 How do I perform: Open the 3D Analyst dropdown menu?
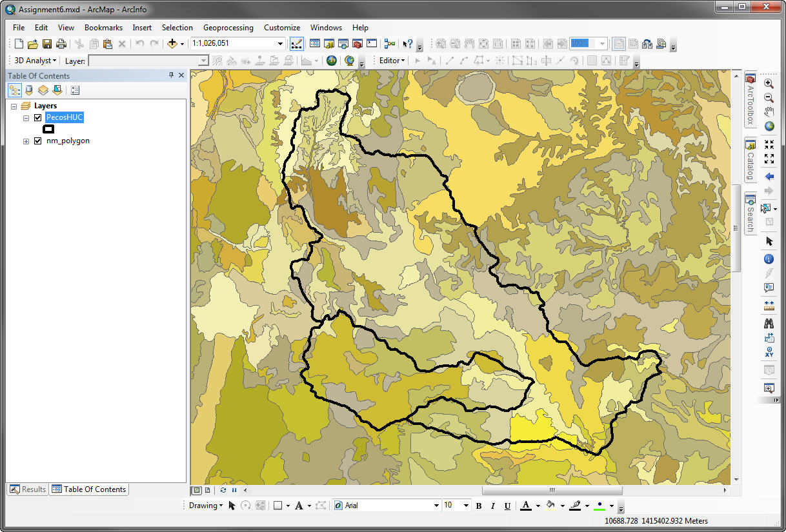[x=35, y=61]
